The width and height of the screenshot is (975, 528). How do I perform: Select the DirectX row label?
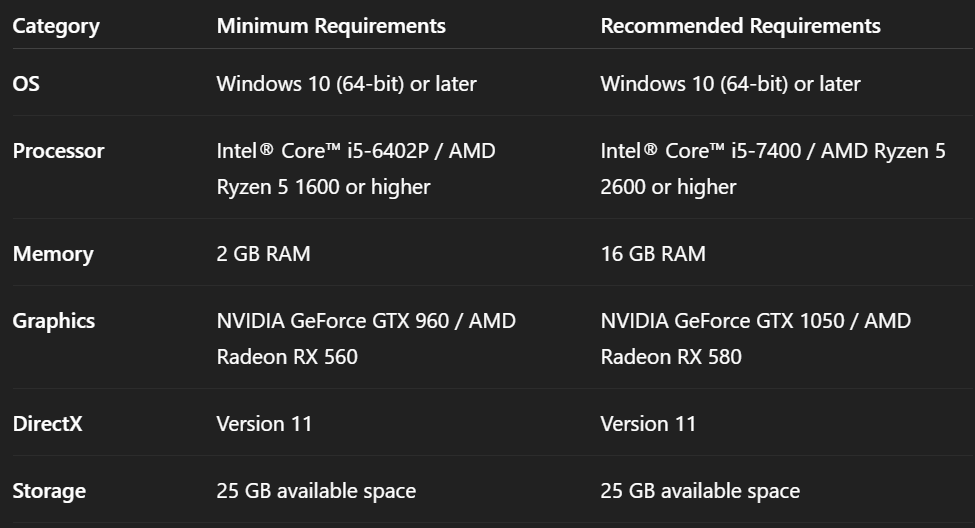47,424
